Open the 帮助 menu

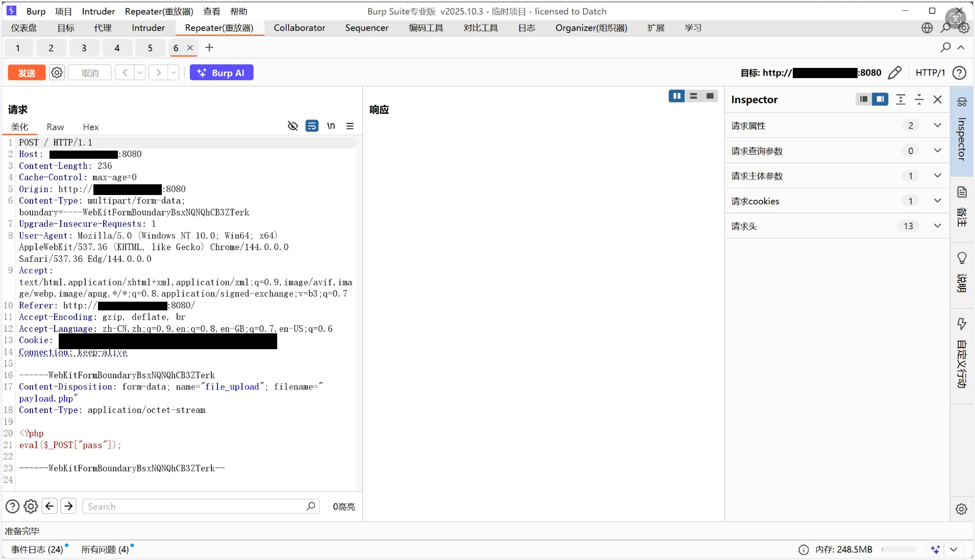239,11
